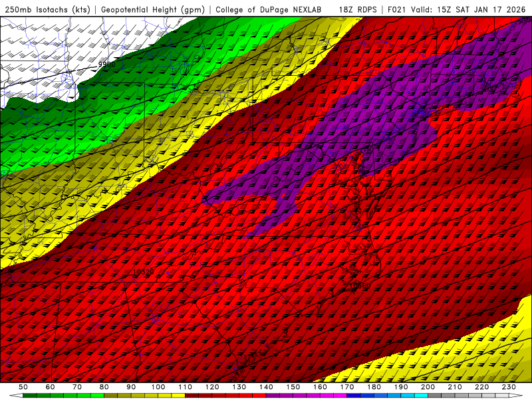
Task: Click the dark maroon swatch just right of 110
Action: point(192,396)
